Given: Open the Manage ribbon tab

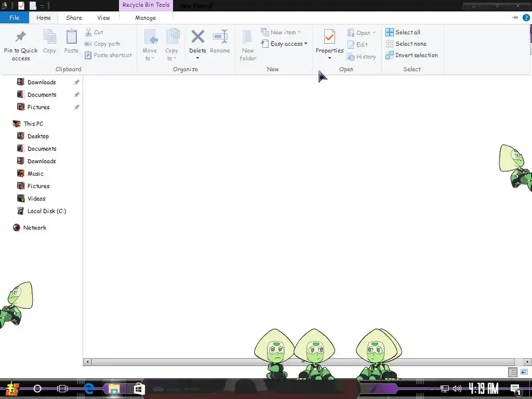Looking at the screenshot, I should click(145, 18).
